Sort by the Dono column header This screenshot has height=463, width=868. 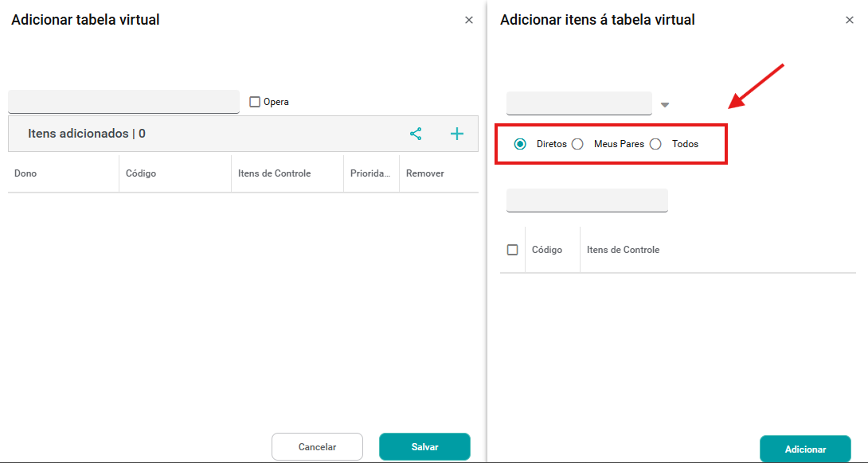(25, 173)
